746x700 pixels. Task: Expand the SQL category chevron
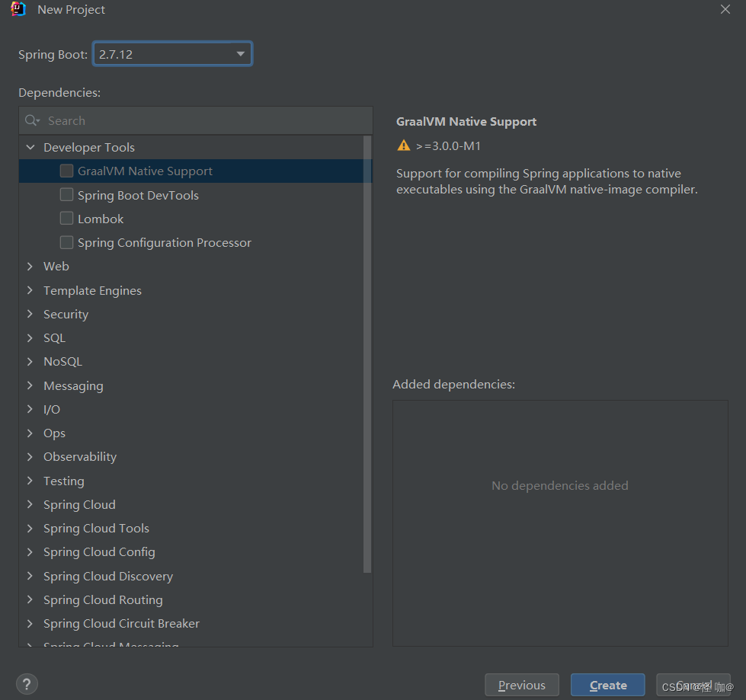pos(30,337)
